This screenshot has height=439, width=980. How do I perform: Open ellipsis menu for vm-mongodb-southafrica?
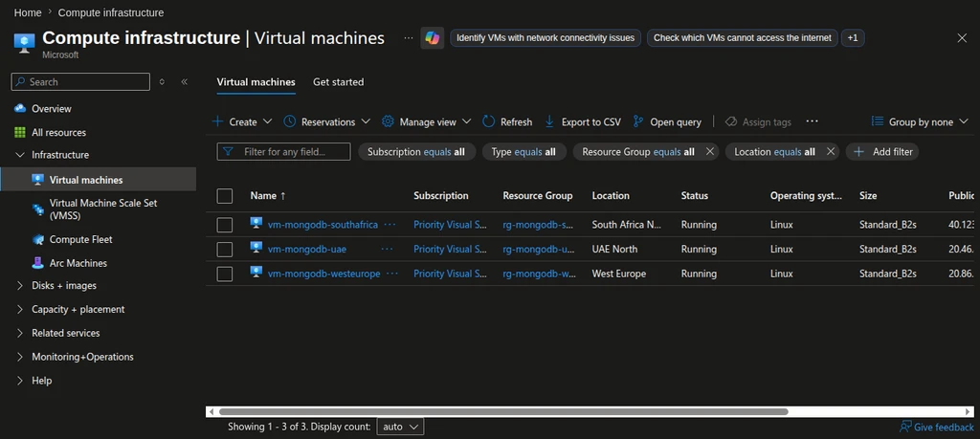tap(390, 224)
